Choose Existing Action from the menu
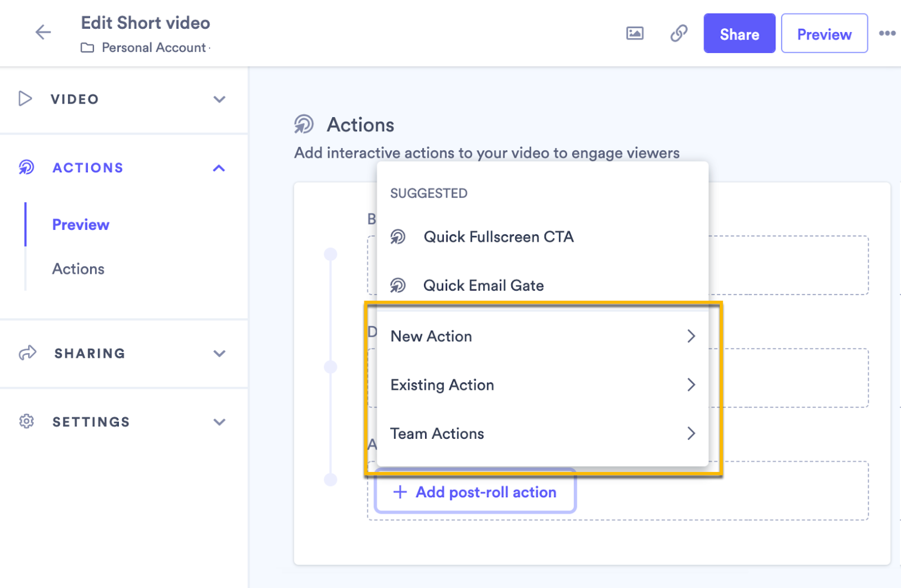The height and width of the screenshot is (588, 901). pos(543,385)
